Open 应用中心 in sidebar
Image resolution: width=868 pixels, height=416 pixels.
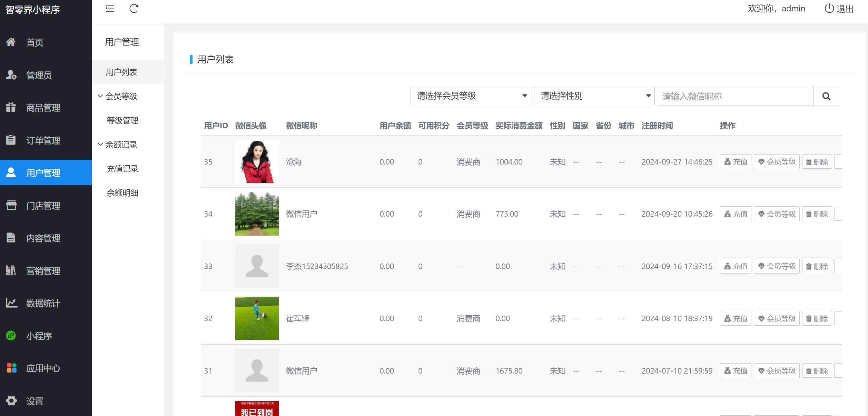[43, 368]
